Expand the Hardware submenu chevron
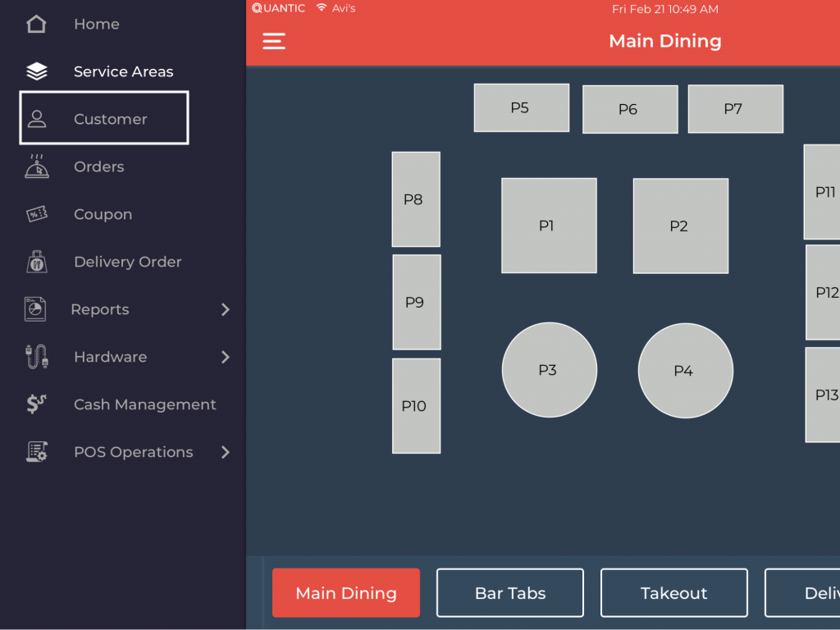840x630 pixels. pos(226,357)
